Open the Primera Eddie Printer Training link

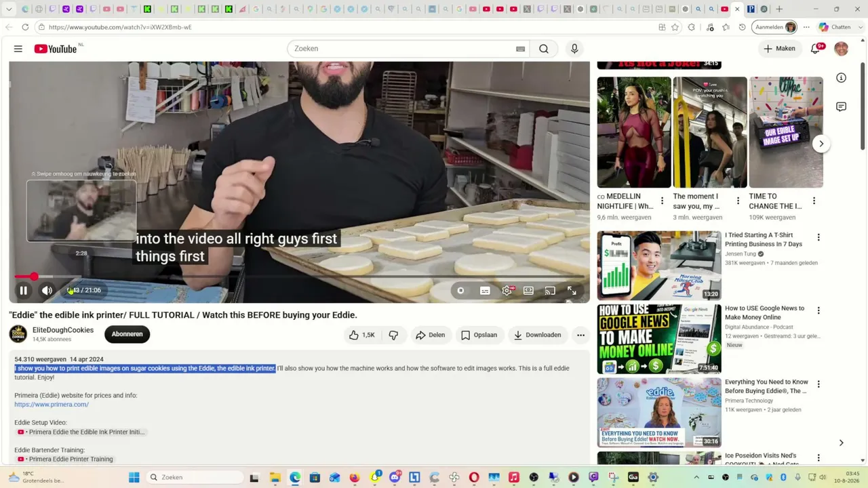tap(66, 460)
